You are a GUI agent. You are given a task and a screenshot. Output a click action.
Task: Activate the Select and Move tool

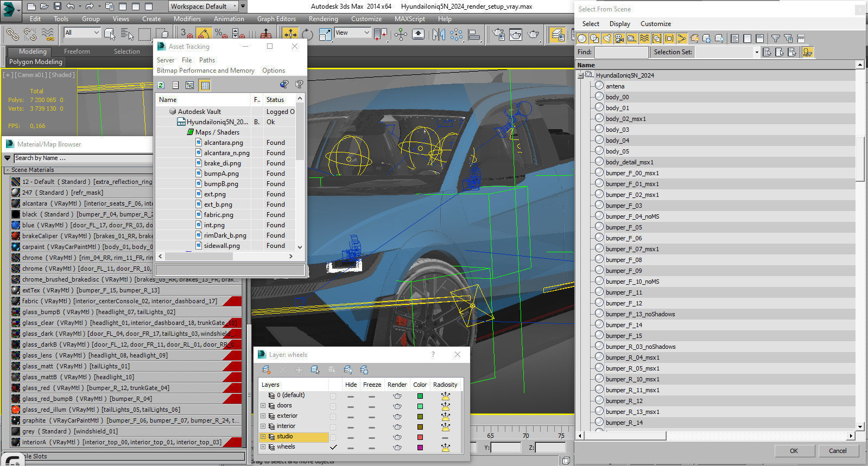(290, 35)
